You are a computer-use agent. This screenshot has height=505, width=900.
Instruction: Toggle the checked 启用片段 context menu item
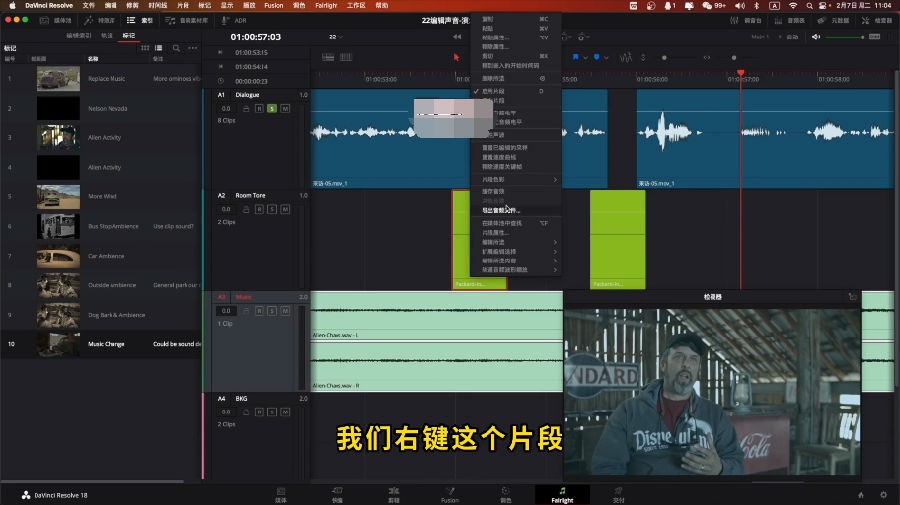[515, 91]
